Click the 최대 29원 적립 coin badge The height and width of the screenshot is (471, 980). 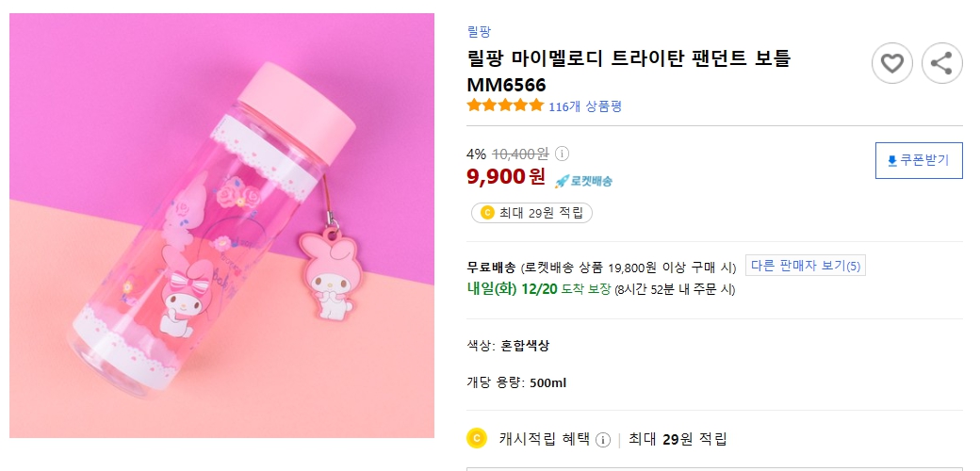click(531, 213)
